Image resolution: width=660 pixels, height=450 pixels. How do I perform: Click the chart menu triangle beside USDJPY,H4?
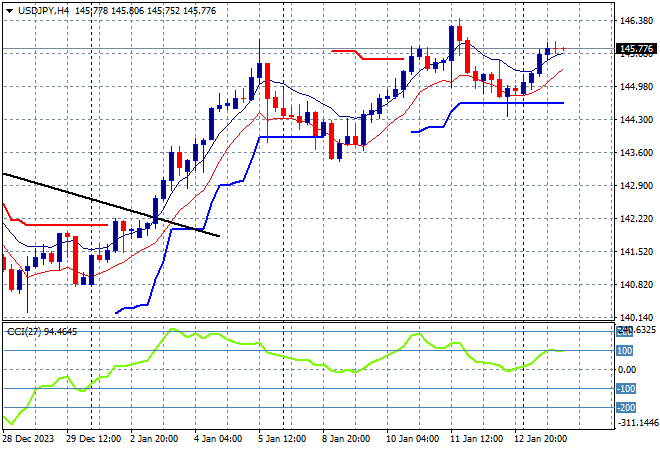coord(9,11)
